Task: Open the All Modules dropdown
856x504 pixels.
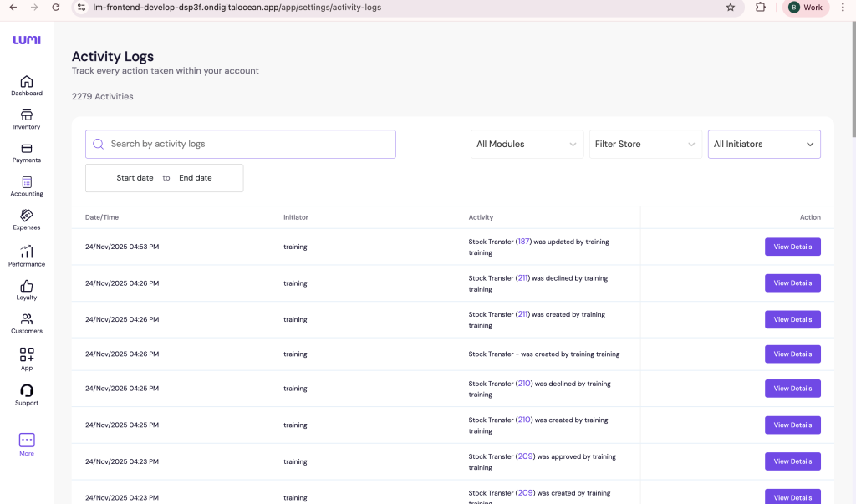Action: 527,144
